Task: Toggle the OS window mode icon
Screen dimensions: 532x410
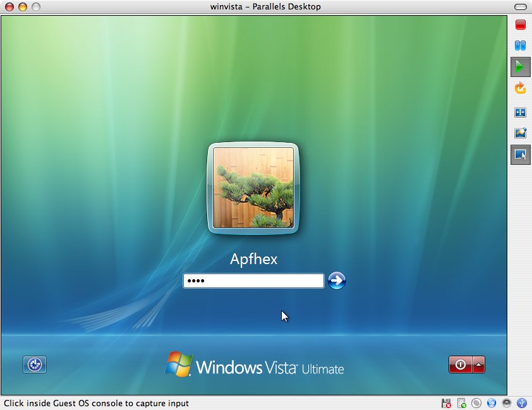Action: [520, 155]
